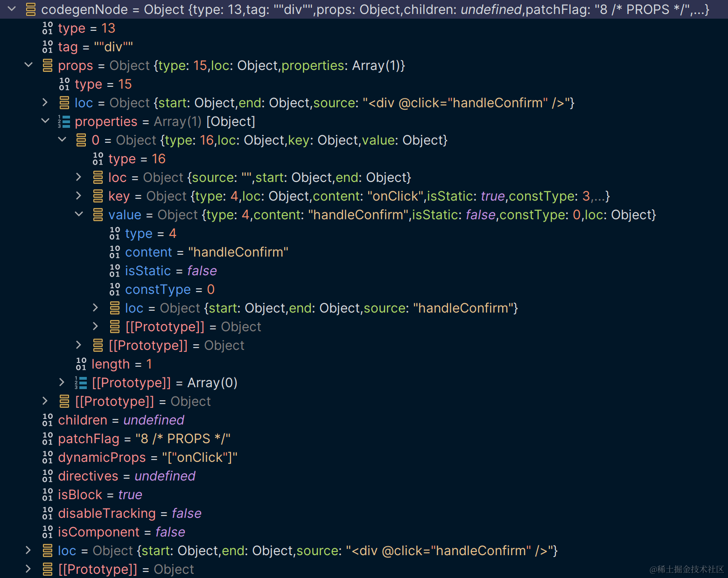This screenshot has height=578, width=728.
Task: Click array icon beside [[Prototype]] Array(0)
Action: [x=81, y=383]
